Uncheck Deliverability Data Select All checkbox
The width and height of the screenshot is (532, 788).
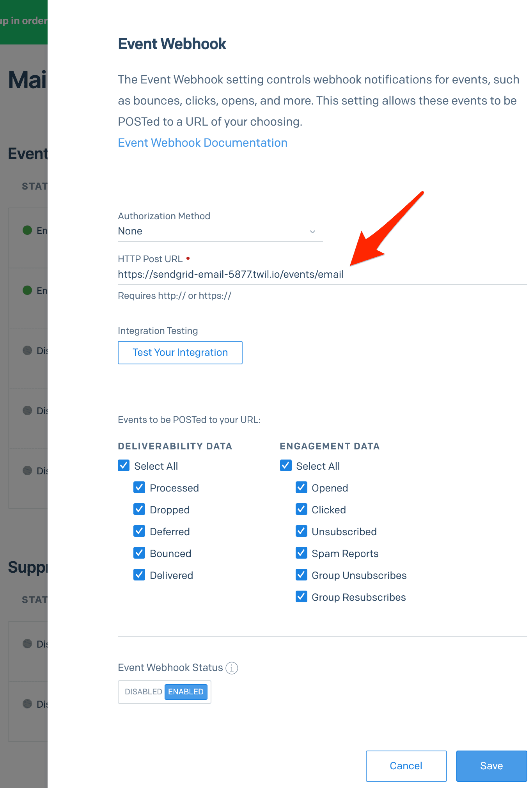pyautogui.click(x=124, y=465)
